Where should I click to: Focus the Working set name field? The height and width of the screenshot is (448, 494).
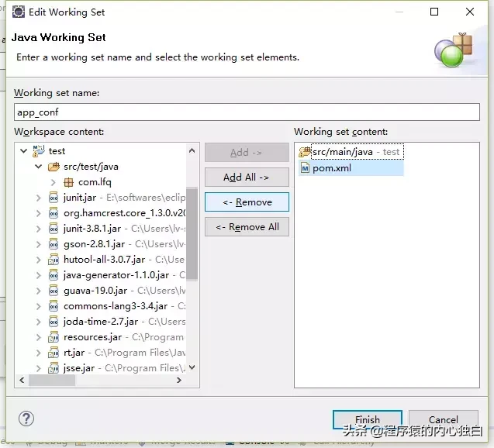click(247, 112)
